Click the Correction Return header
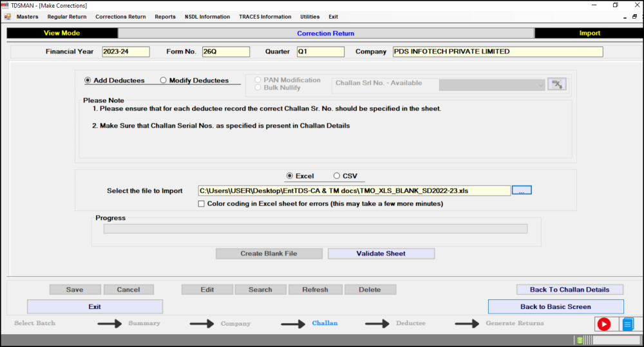644x347 pixels. (326, 33)
